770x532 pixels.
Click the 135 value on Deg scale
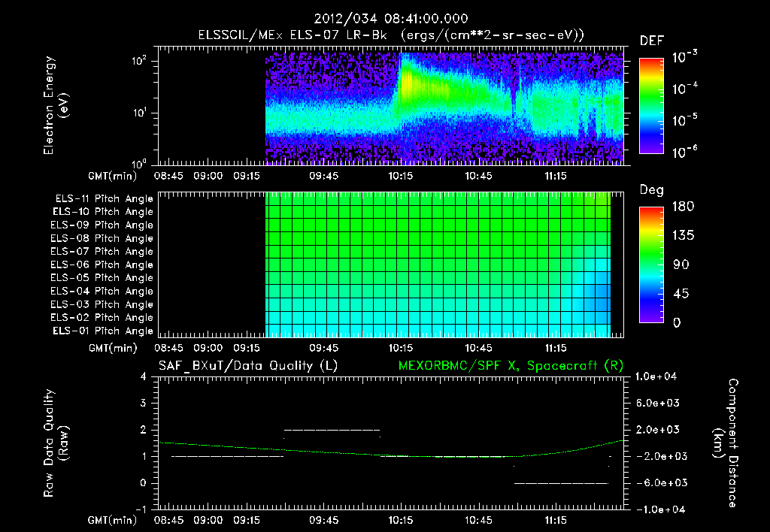[x=683, y=236]
